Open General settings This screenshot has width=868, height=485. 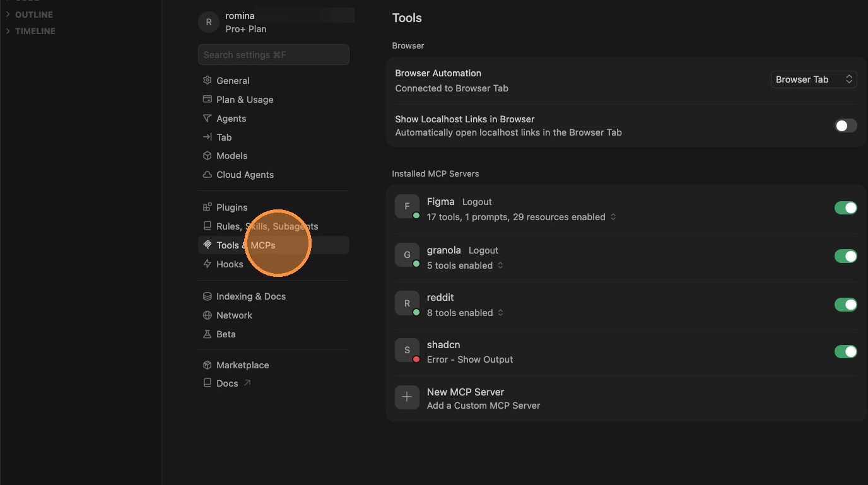pyautogui.click(x=273, y=80)
